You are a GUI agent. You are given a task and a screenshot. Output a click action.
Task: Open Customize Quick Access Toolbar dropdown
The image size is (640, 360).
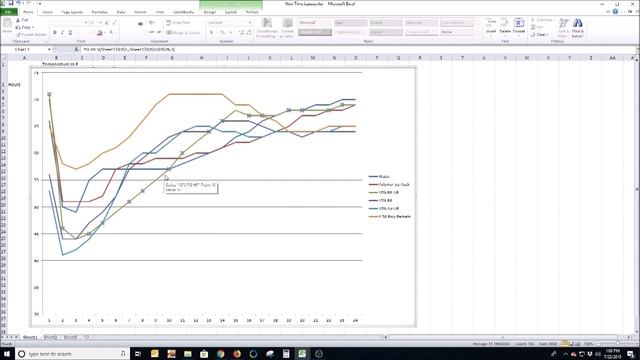click(x=40, y=3)
